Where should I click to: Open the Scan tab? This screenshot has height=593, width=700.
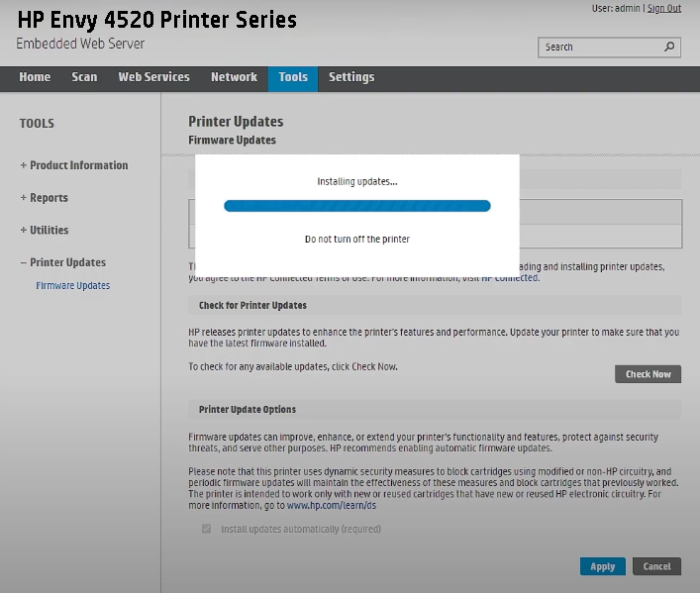(x=84, y=77)
